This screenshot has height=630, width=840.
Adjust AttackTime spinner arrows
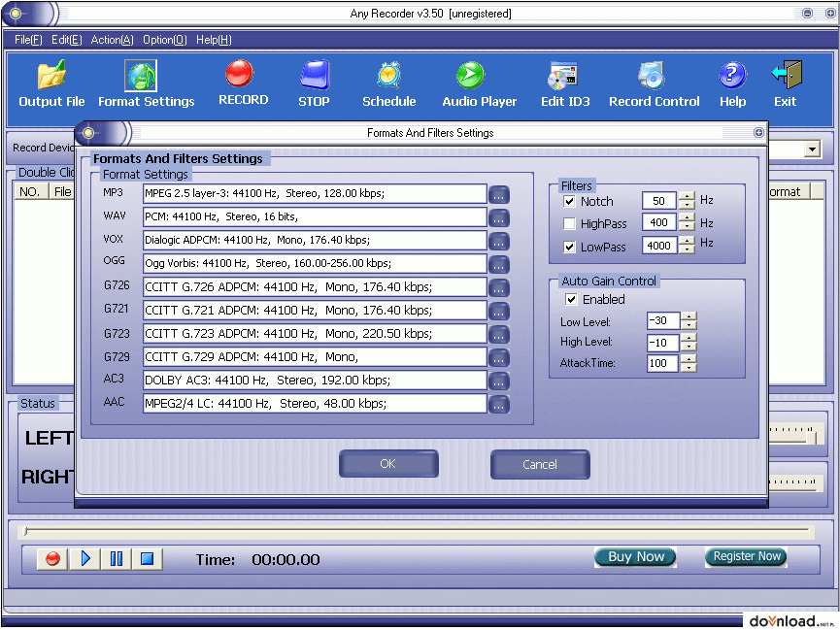[689, 363]
